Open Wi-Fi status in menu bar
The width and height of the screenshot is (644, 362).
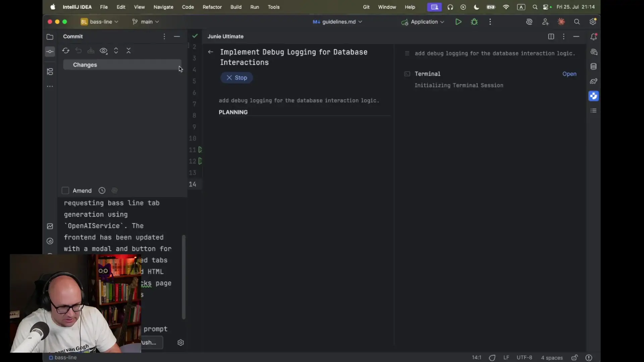(506, 7)
